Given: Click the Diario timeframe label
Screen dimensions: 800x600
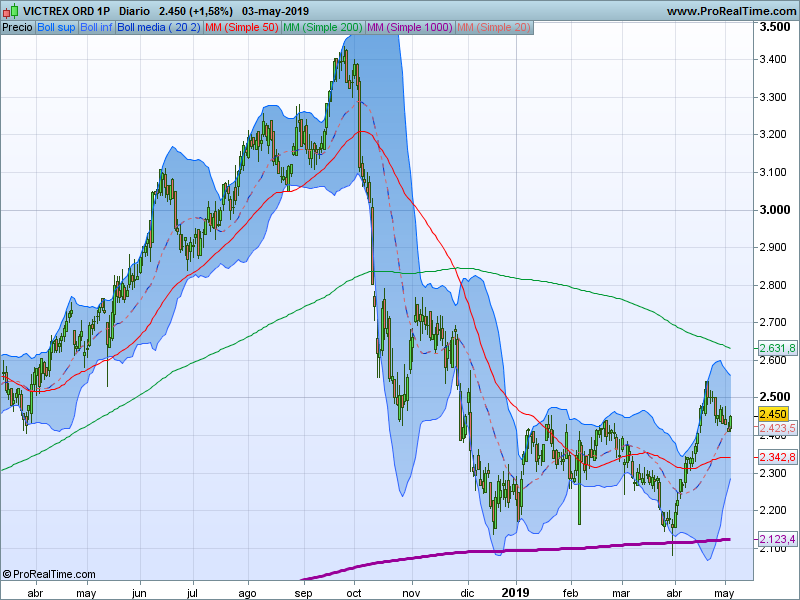Looking at the screenshot, I should tap(134, 11).
